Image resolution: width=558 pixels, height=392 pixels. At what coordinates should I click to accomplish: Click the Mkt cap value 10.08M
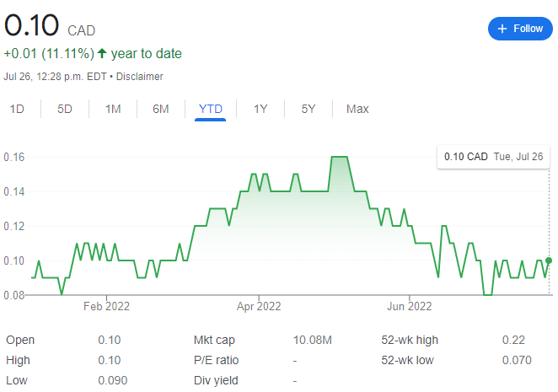point(313,340)
